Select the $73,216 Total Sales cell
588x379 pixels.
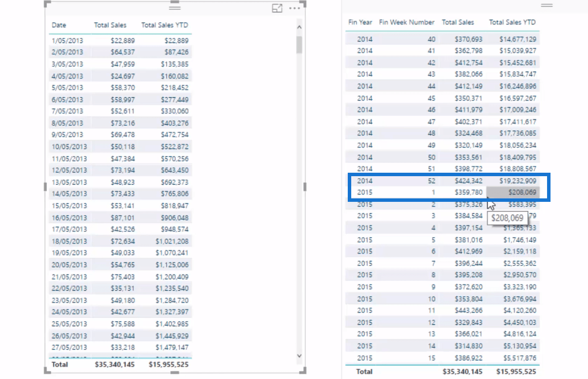coord(123,123)
